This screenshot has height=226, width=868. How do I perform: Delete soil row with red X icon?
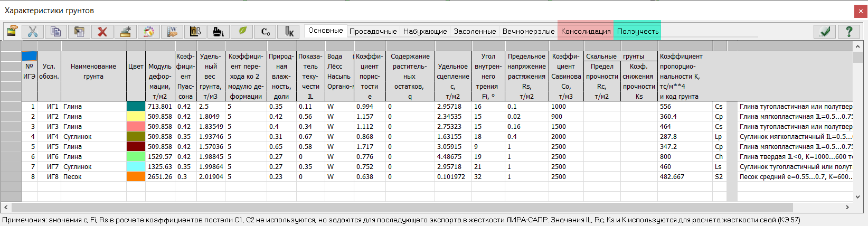[102, 32]
